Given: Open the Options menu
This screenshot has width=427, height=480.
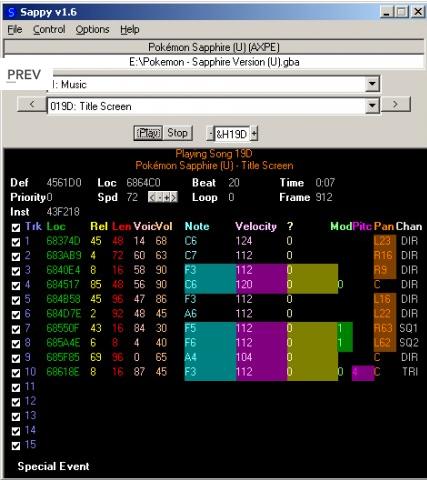Looking at the screenshot, I should (x=92, y=30).
